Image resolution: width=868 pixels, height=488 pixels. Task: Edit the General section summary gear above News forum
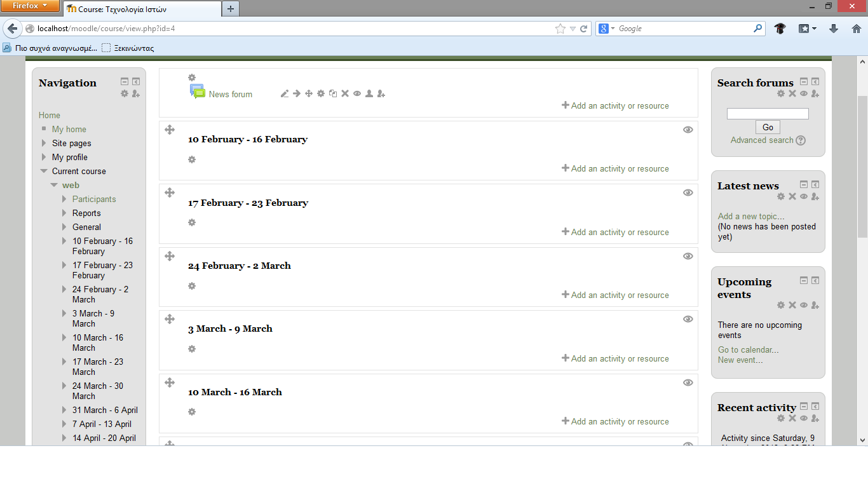tap(192, 78)
